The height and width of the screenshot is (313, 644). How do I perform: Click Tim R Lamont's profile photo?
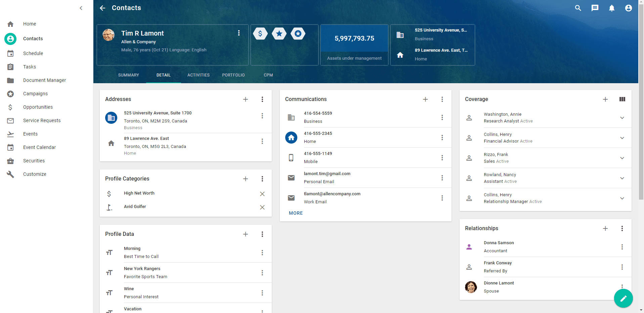coord(109,35)
